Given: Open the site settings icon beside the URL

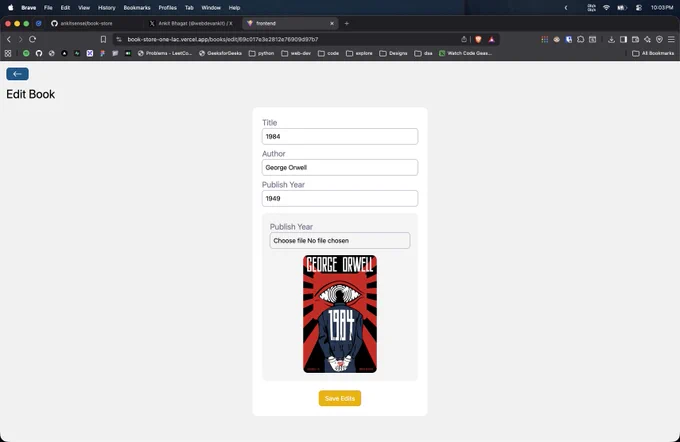Looking at the screenshot, I should coord(119,39).
